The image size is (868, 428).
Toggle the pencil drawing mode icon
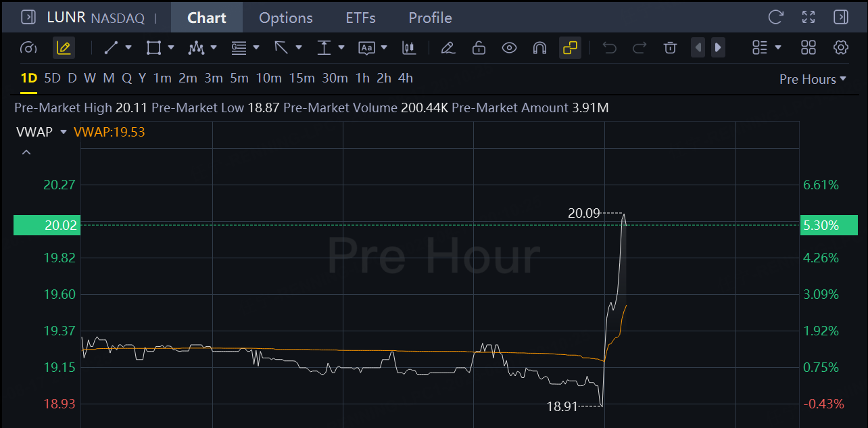[64, 47]
